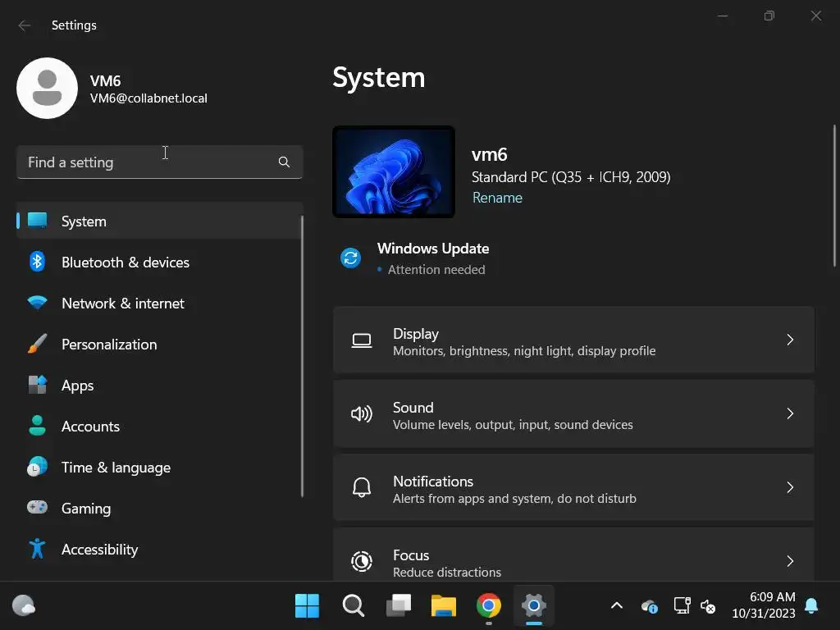840x630 pixels.
Task: Click the VM6 account name
Action: point(106,81)
